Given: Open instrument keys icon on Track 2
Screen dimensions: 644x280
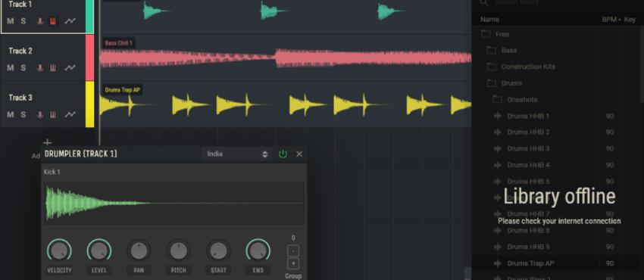Looking at the screenshot, I should tap(53, 68).
